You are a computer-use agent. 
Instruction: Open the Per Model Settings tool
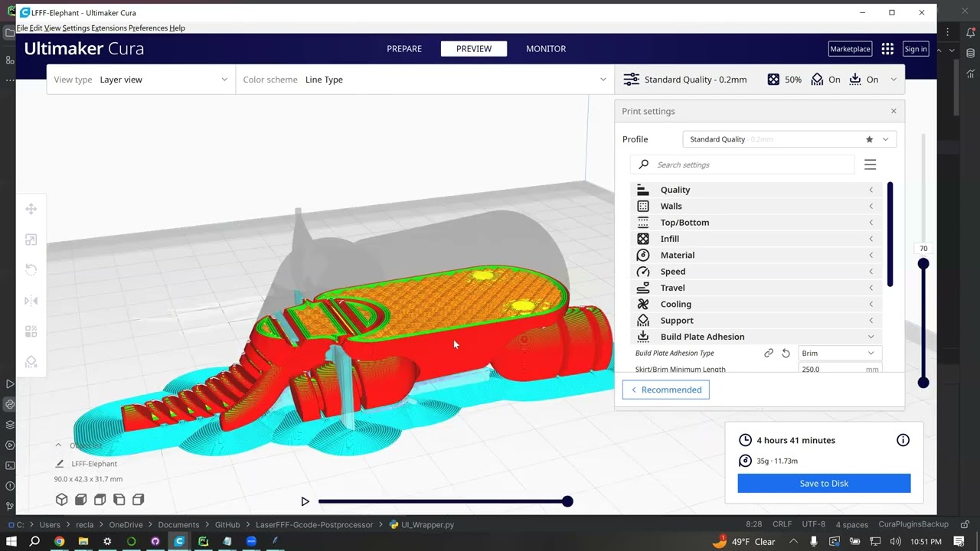click(x=31, y=331)
